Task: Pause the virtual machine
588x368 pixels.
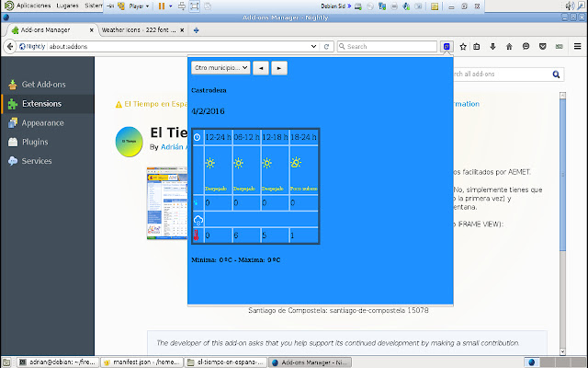Action: [x=162, y=6]
